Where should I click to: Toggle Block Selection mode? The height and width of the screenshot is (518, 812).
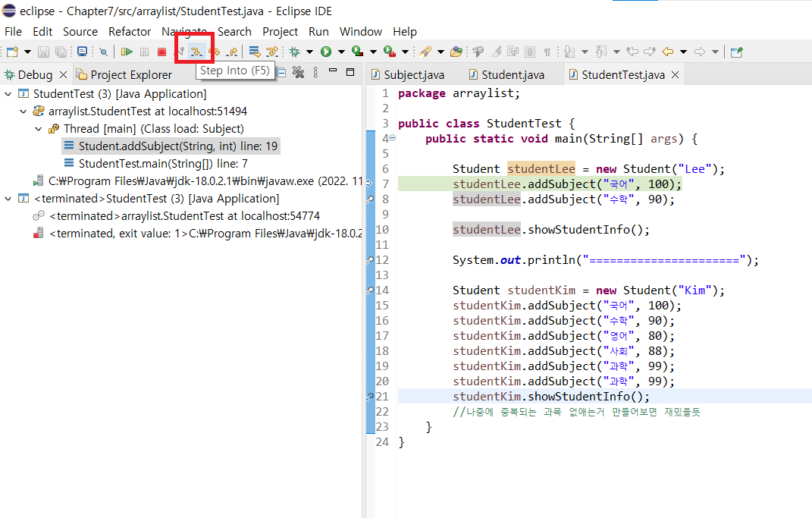click(530, 52)
